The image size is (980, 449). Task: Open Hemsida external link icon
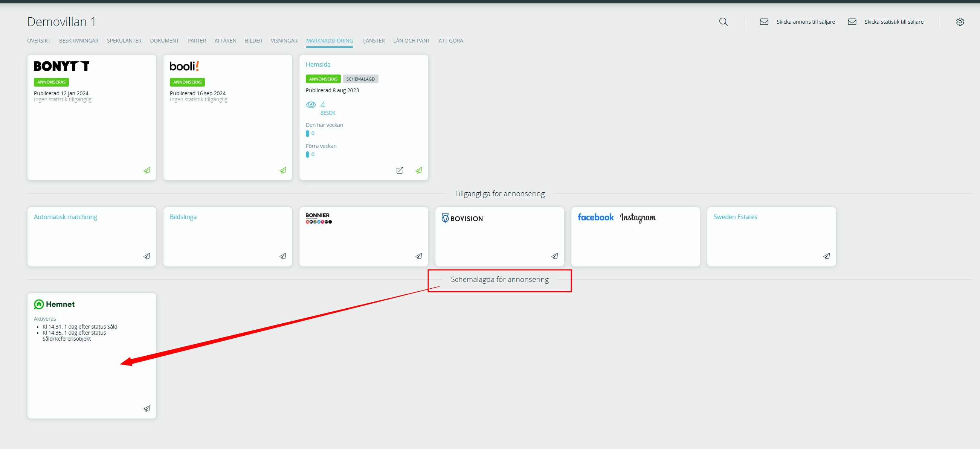point(400,170)
